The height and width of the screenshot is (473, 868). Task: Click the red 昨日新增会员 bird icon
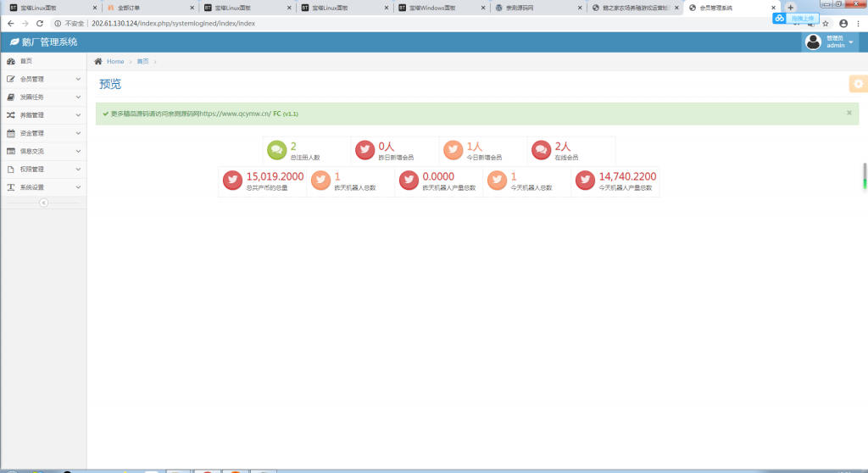[364, 150]
